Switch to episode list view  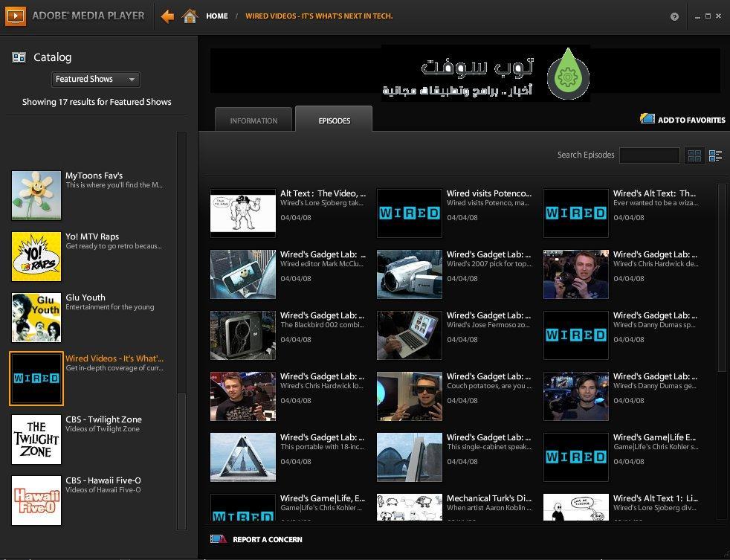click(716, 155)
